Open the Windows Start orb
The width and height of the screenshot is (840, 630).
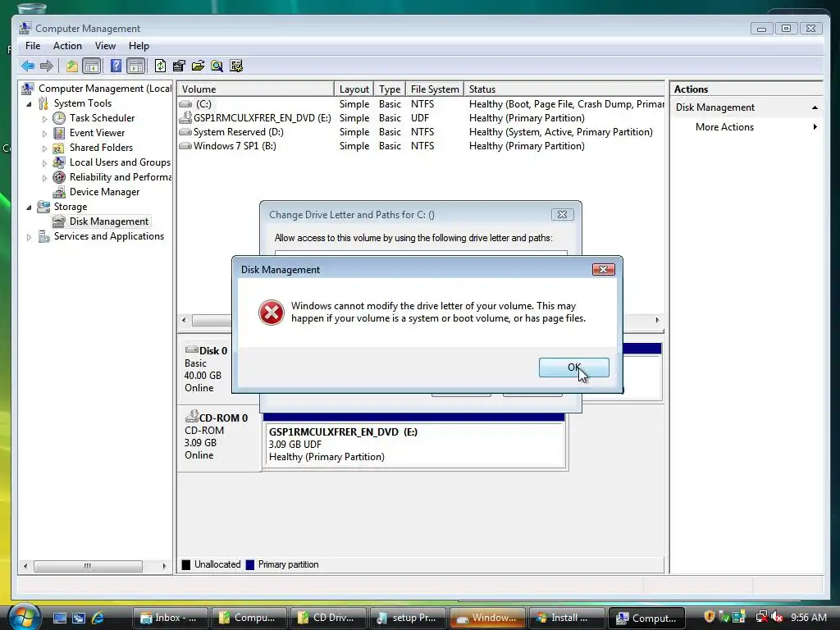point(25,617)
